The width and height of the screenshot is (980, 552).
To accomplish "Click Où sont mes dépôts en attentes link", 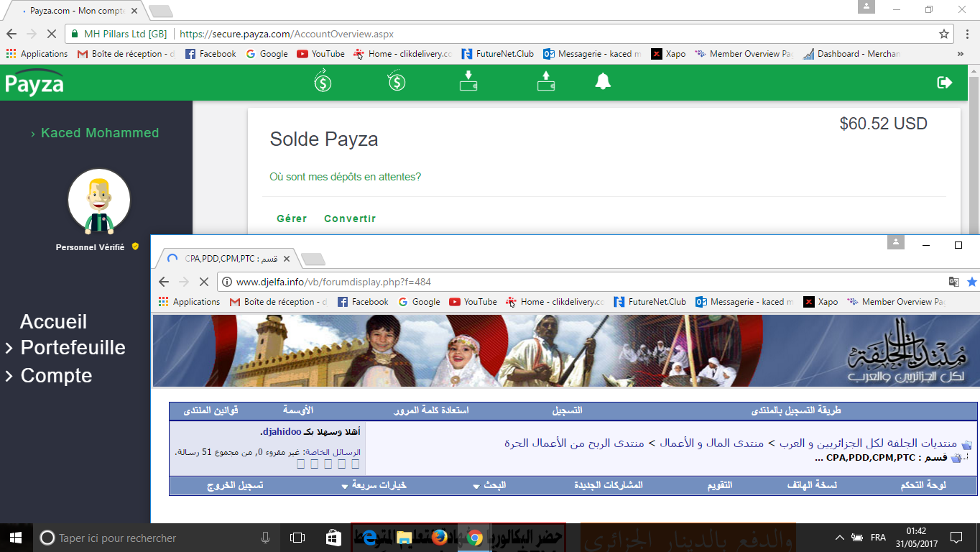I will (x=345, y=177).
